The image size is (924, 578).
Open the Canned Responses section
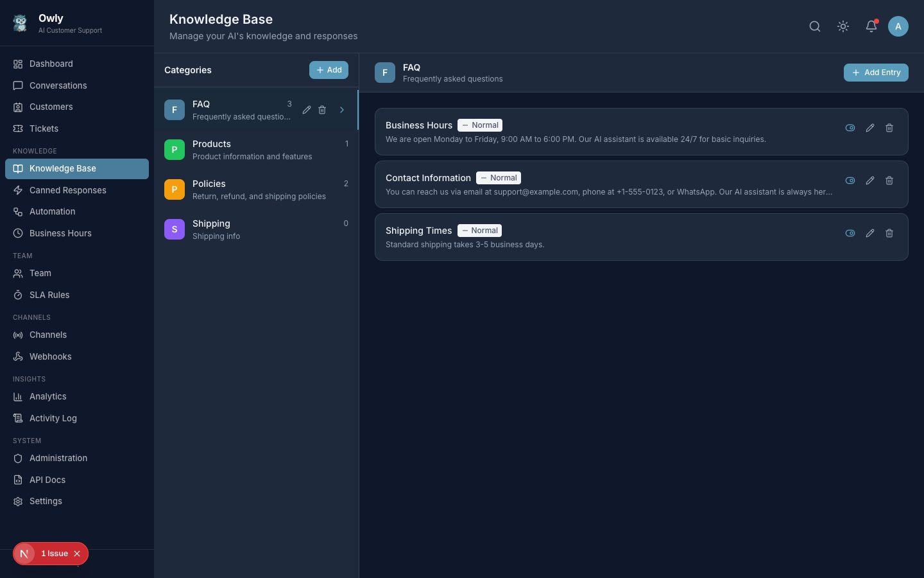coord(67,190)
